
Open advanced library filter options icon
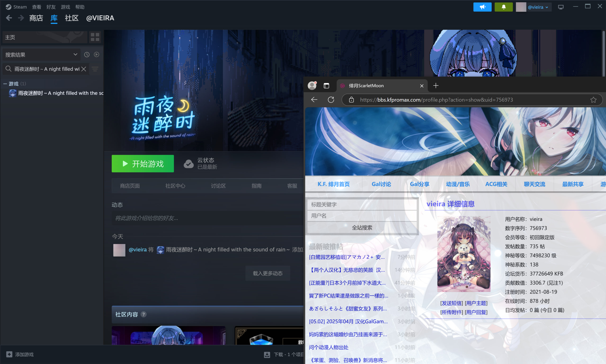[95, 69]
